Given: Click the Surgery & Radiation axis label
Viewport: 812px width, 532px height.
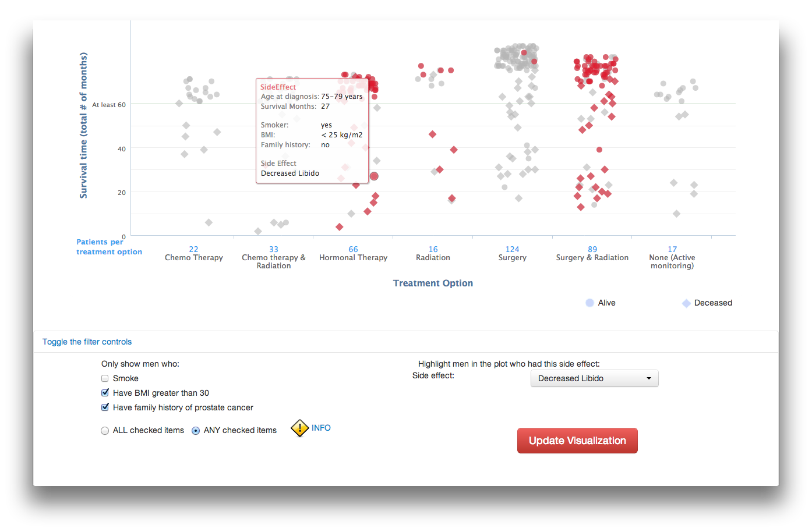Looking at the screenshot, I should 592,257.
